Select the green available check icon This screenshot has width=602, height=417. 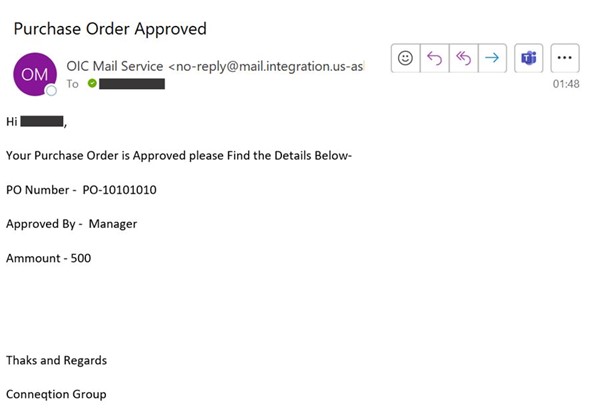coord(92,83)
